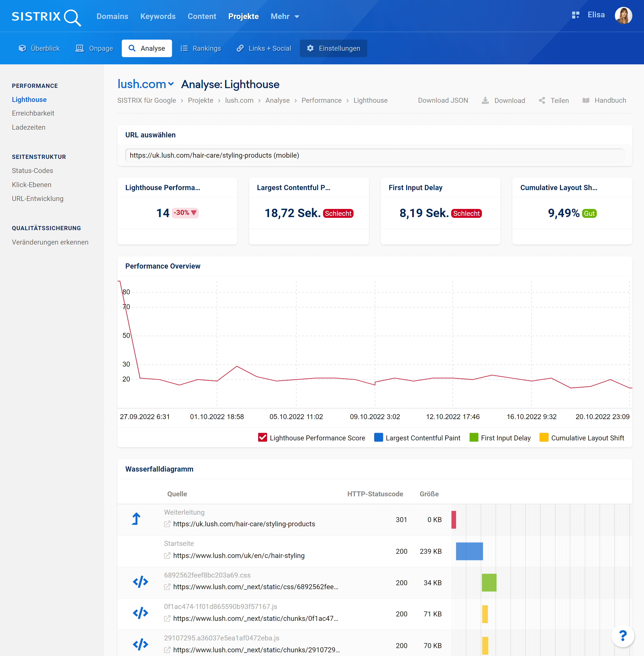Click the SISTRIX logo magnifier
This screenshot has height=656, width=644.
tap(72, 18)
